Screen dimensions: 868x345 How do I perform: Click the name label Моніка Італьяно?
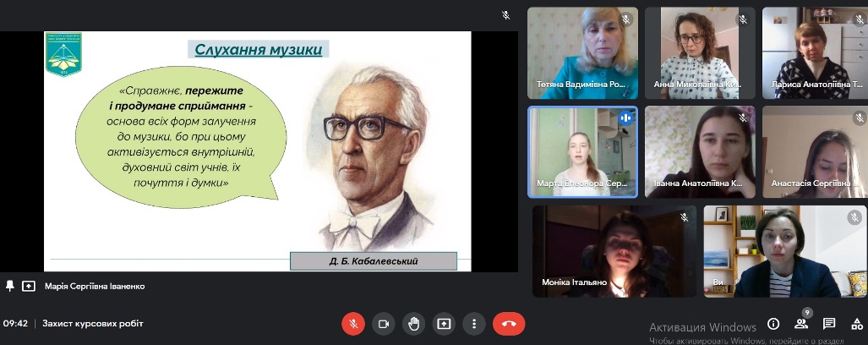[576, 282]
